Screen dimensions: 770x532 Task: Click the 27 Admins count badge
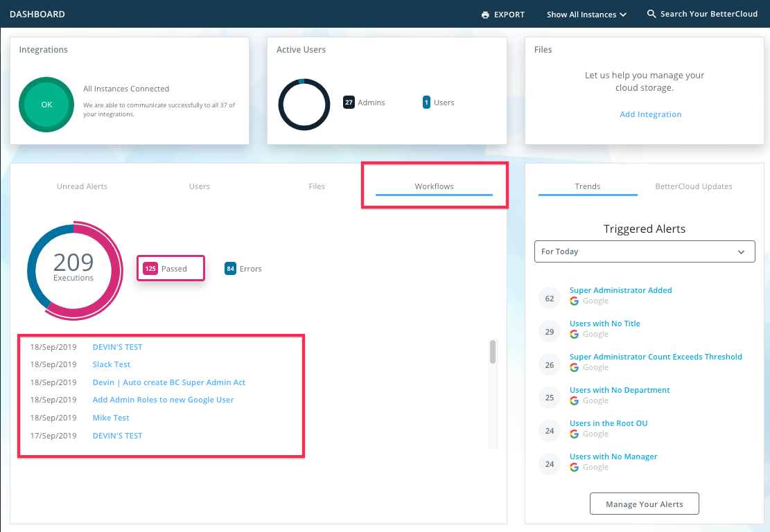(x=349, y=103)
